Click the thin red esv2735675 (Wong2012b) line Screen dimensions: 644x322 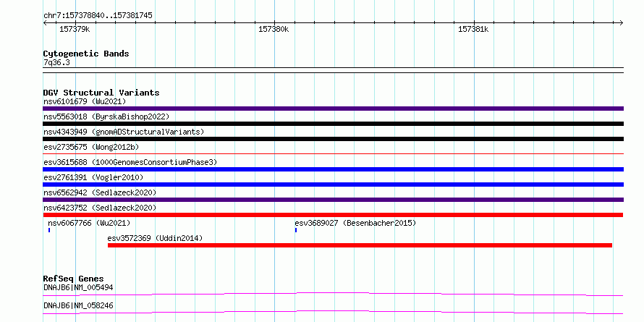(x=333, y=154)
